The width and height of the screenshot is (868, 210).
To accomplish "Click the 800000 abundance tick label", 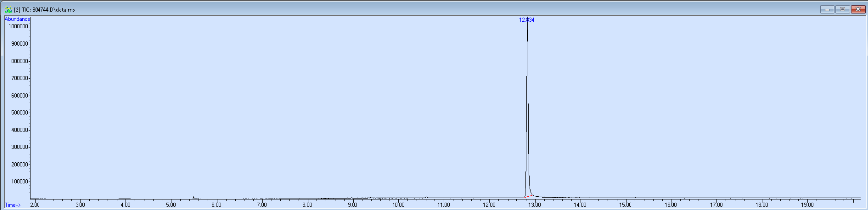I will (x=20, y=61).
